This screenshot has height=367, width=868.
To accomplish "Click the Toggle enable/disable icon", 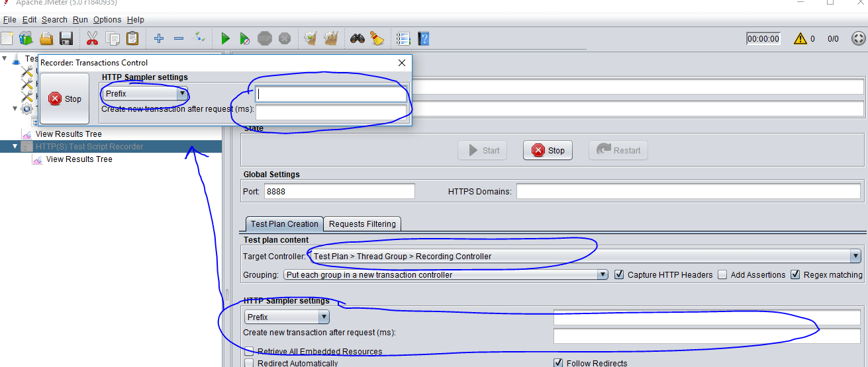I will (199, 38).
